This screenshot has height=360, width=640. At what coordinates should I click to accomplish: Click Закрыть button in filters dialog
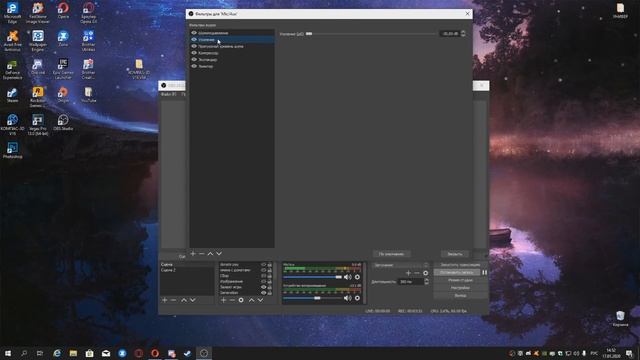(455, 254)
